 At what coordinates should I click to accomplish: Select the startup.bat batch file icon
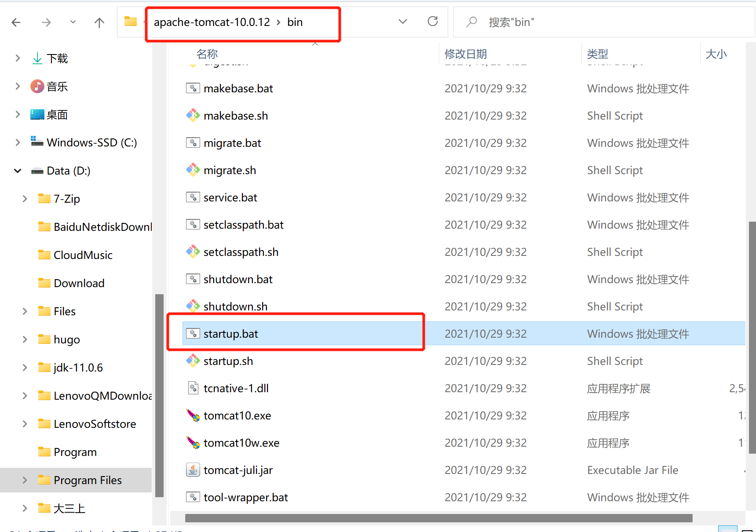(x=193, y=334)
